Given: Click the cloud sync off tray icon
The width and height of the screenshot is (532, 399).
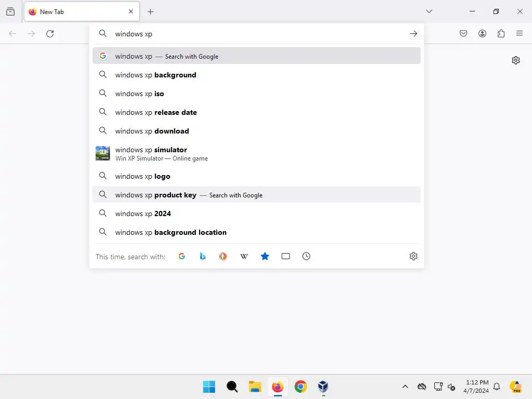Looking at the screenshot, I should pyautogui.click(x=422, y=387).
